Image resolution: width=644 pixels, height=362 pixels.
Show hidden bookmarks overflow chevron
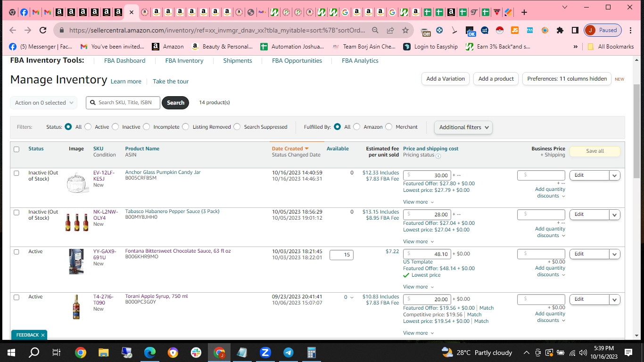[x=575, y=47]
